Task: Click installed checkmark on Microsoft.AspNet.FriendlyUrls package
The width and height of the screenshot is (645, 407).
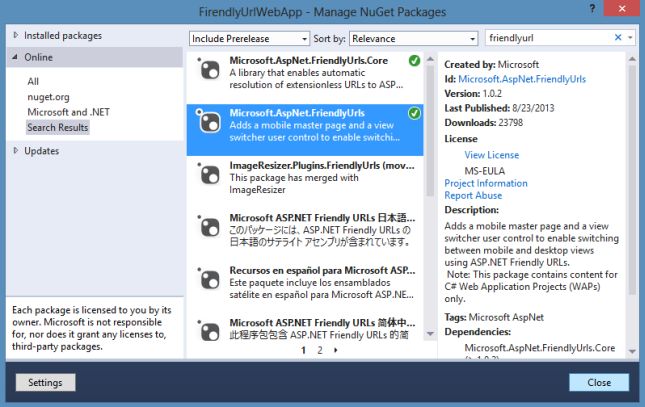Action: click(x=414, y=113)
